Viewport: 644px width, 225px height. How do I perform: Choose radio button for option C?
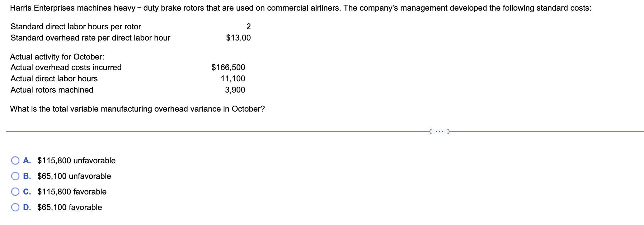15,192
